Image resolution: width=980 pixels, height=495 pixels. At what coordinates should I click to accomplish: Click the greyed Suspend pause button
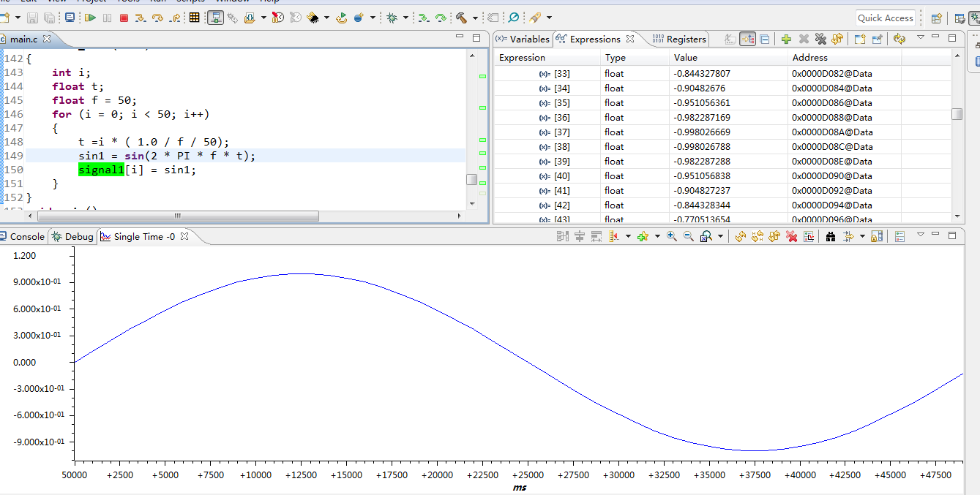click(107, 18)
